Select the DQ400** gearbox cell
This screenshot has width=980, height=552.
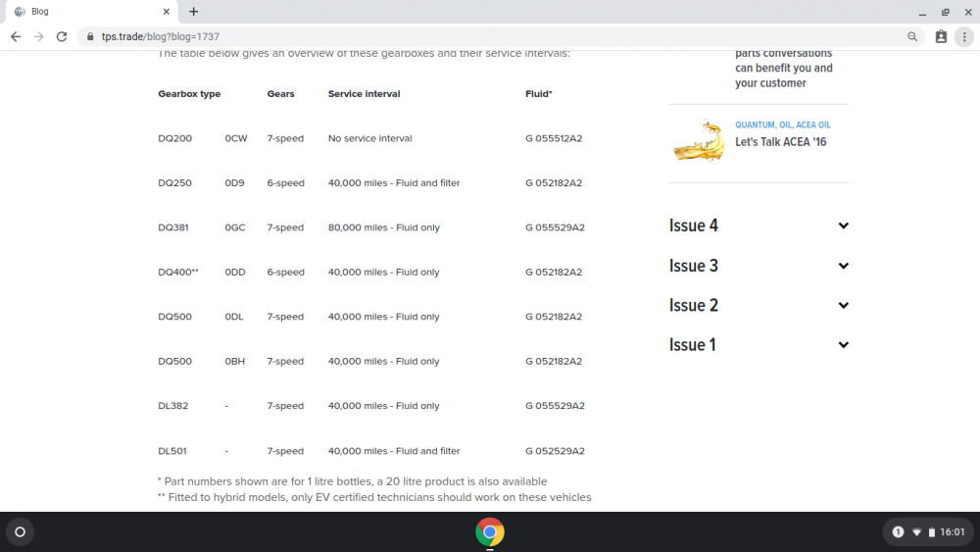click(178, 272)
